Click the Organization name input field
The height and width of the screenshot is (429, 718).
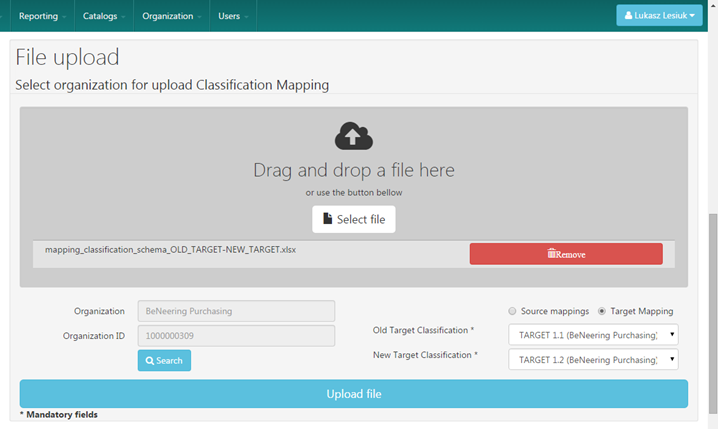235,311
